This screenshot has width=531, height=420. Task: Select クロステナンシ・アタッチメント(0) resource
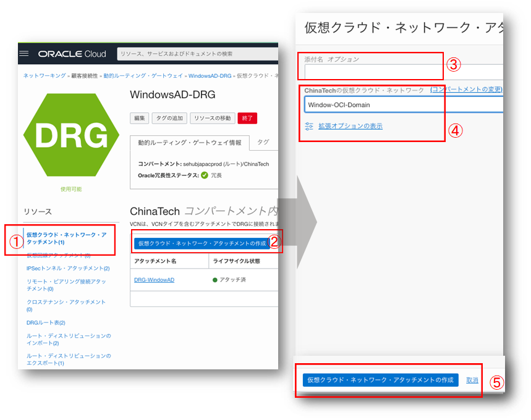(x=66, y=306)
